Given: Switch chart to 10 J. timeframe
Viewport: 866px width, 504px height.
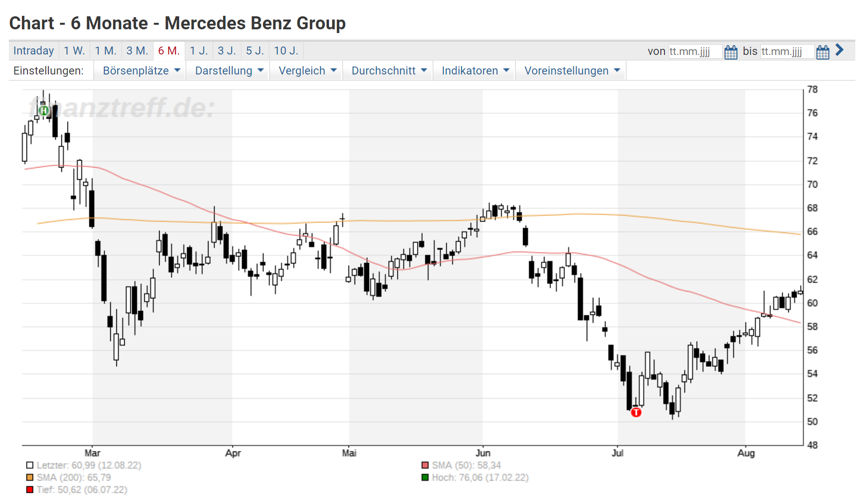Looking at the screenshot, I should click(x=286, y=51).
